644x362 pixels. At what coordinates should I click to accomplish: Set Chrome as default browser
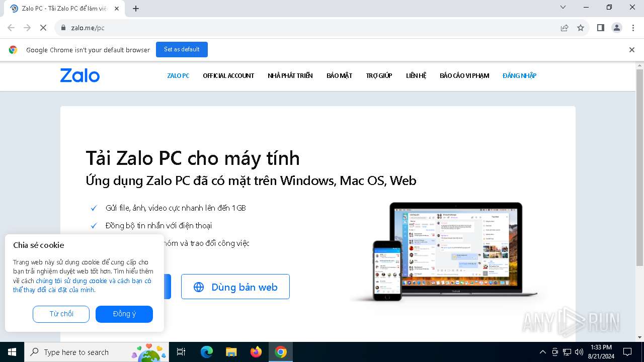[x=182, y=49]
